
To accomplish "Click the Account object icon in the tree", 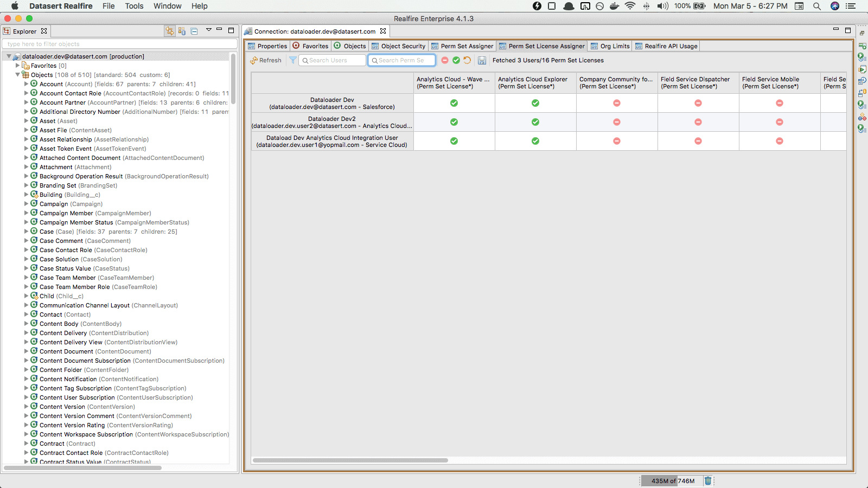I will (x=34, y=84).
